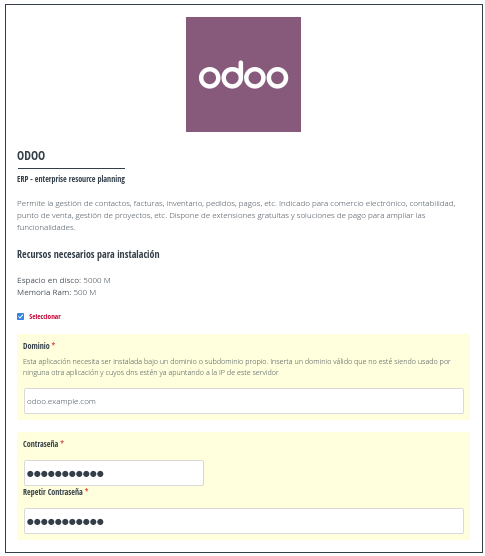Click the ERP - enterprise resource planning subtitle
This screenshot has height=556, width=485.
coord(71,179)
